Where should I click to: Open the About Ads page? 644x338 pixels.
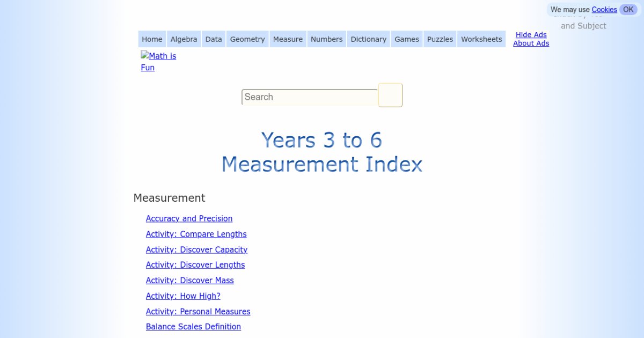coord(531,43)
